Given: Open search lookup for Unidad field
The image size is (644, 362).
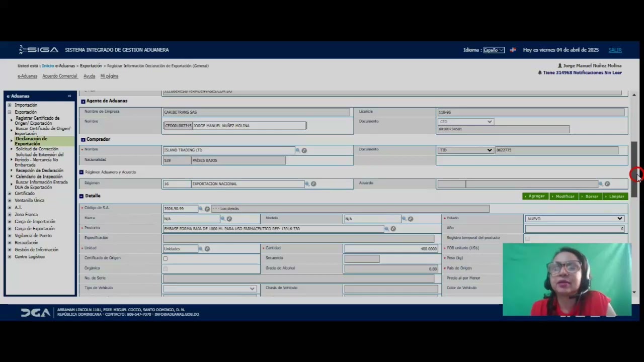Looking at the screenshot, I should coord(201,249).
